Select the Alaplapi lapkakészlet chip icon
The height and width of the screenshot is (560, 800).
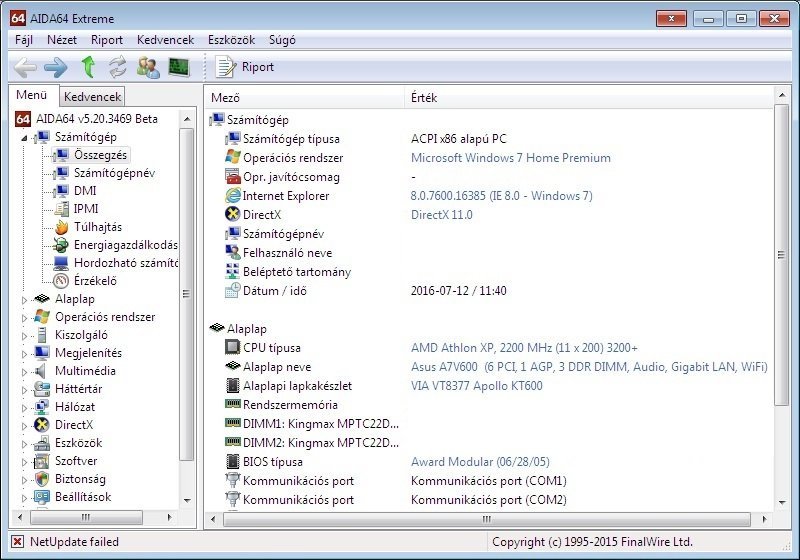coord(233,385)
